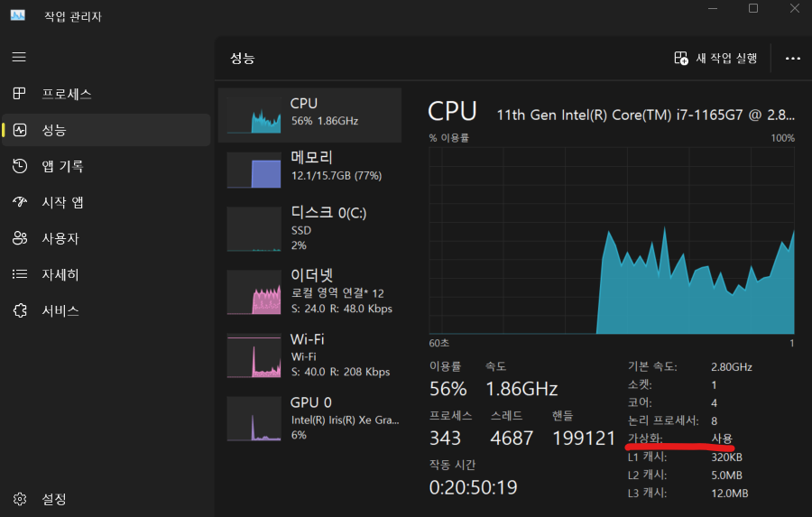The width and height of the screenshot is (812, 517).
Task: Click the 속도 1.86GHz value
Action: [521, 389]
